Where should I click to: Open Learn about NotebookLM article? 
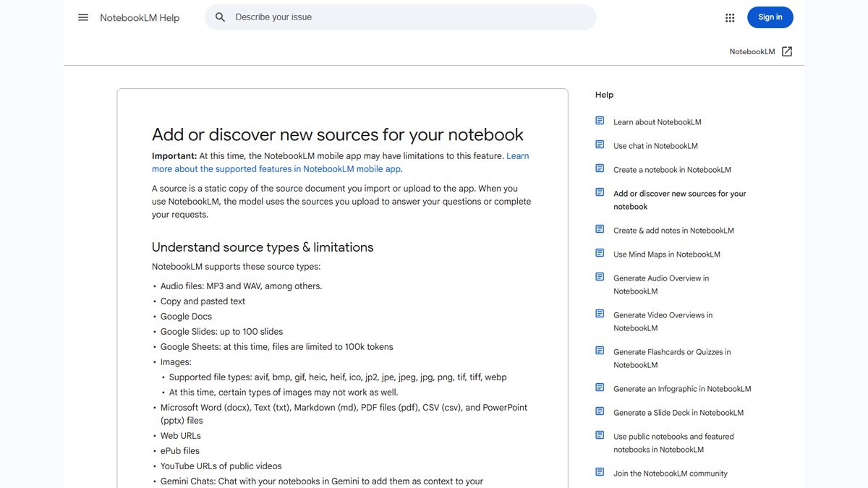(x=657, y=122)
